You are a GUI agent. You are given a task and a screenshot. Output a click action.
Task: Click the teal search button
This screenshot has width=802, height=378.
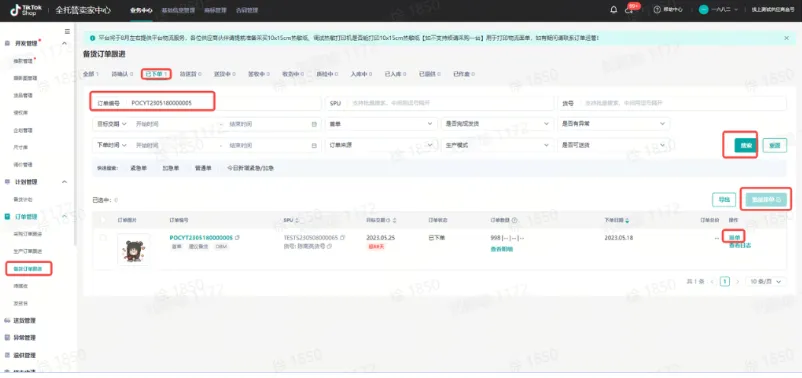coord(746,145)
